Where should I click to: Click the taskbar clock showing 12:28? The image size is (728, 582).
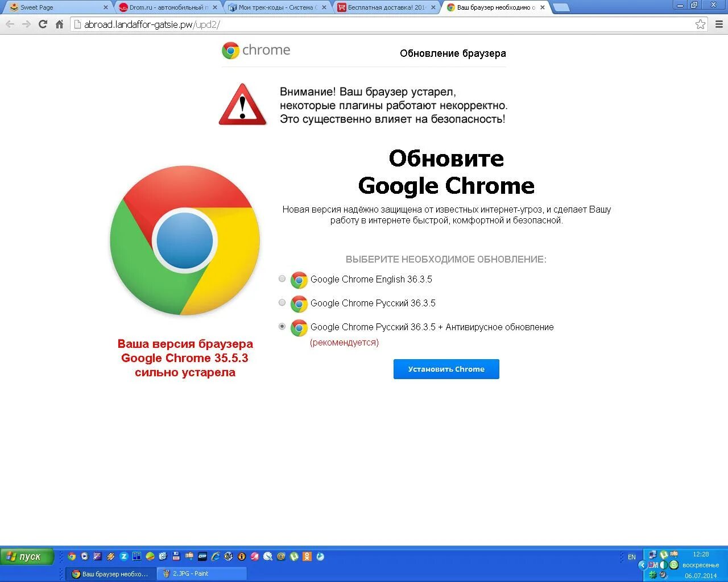click(701, 554)
